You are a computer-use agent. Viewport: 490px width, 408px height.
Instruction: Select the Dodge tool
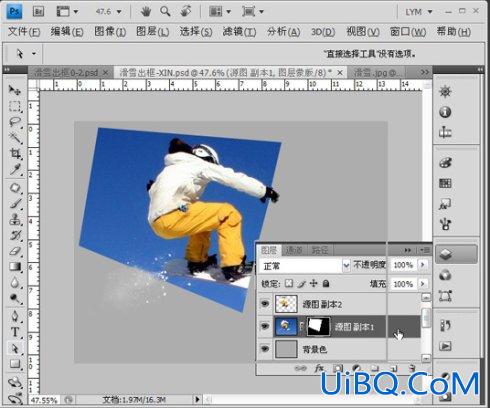15,298
